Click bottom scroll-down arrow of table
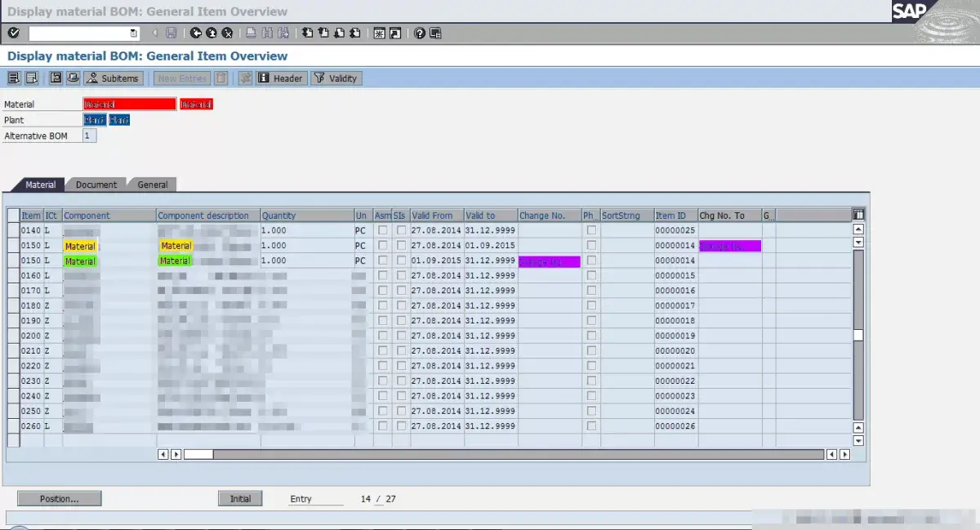 point(858,440)
